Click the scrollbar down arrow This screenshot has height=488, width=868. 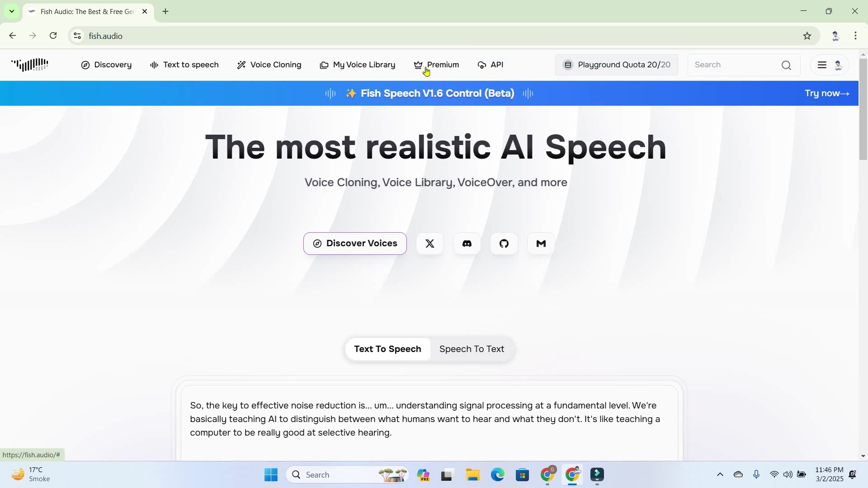point(863,456)
